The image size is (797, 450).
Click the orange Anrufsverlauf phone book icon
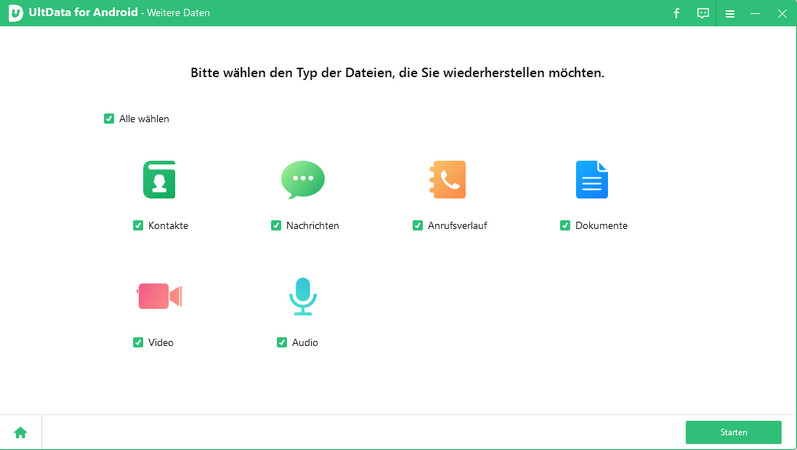tap(448, 180)
